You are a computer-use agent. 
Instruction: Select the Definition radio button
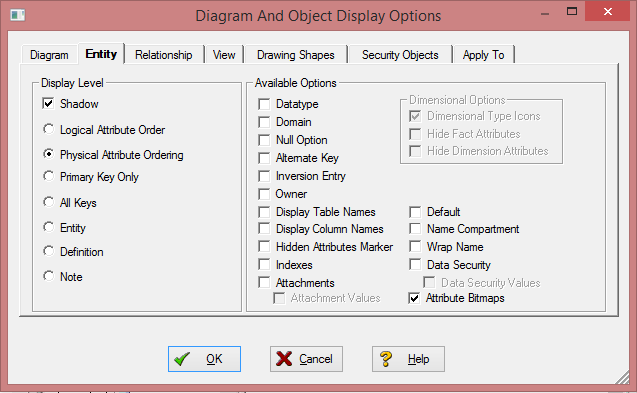pos(49,251)
